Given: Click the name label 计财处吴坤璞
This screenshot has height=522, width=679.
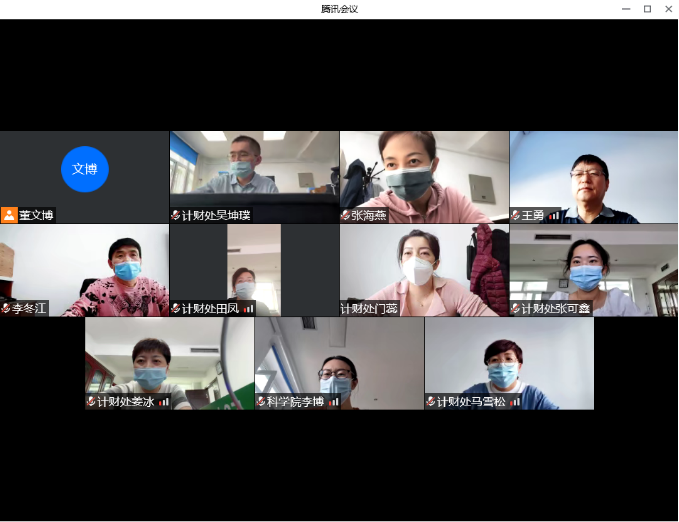Looking at the screenshot, I should tap(216, 215).
